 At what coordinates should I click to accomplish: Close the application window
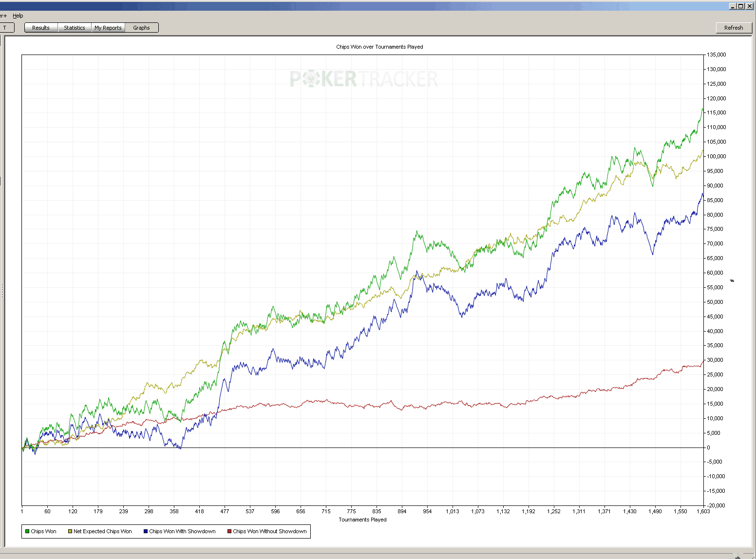tap(749, 6)
